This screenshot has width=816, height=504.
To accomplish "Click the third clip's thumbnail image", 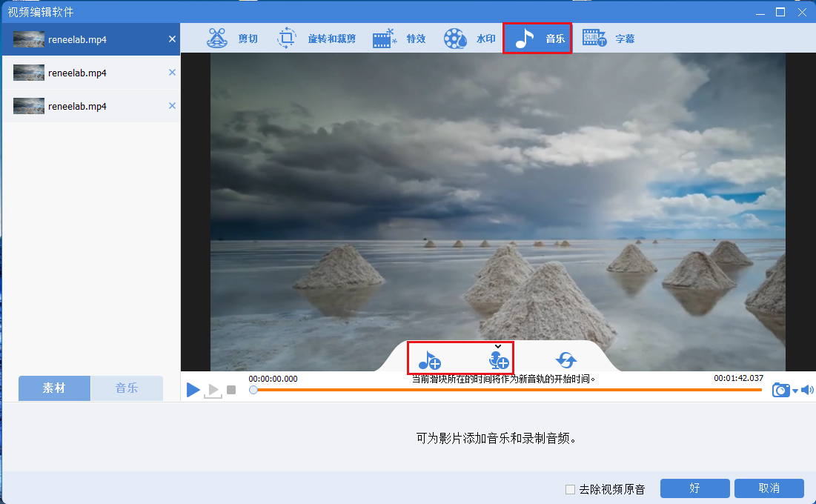I will [x=29, y=106].
